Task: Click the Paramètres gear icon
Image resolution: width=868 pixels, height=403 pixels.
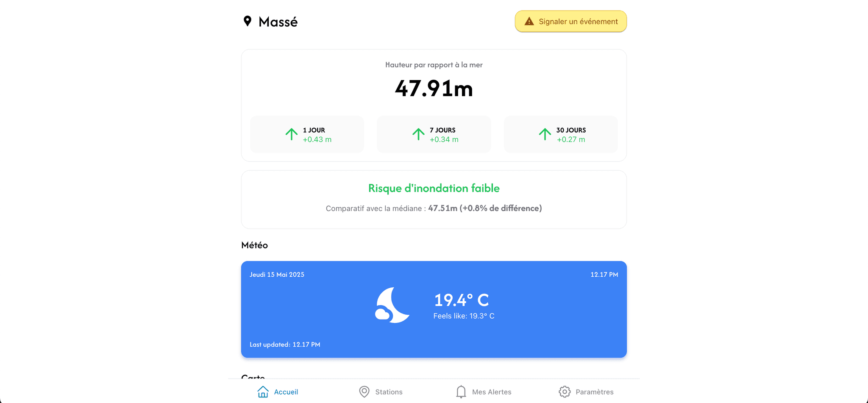Action: pos(565,392)
